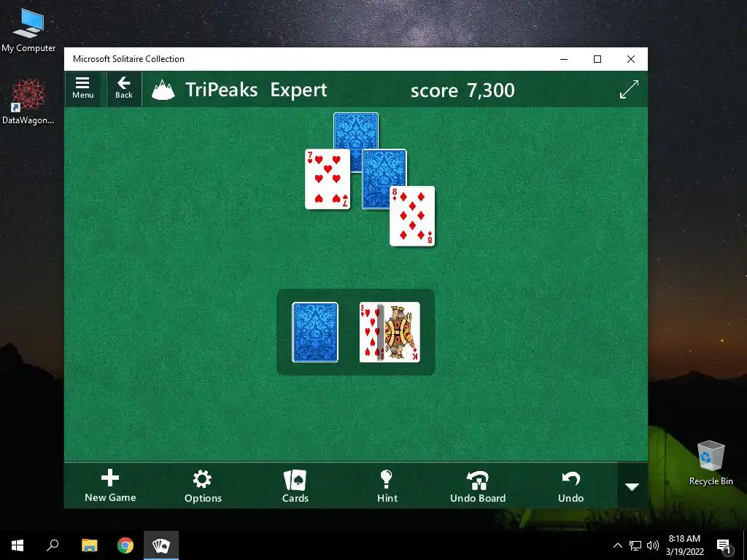Collapse bottom toolbar with down arrow
Image resolution: width=747 pixels, height=560 pixels.
[x=632, y=486]
